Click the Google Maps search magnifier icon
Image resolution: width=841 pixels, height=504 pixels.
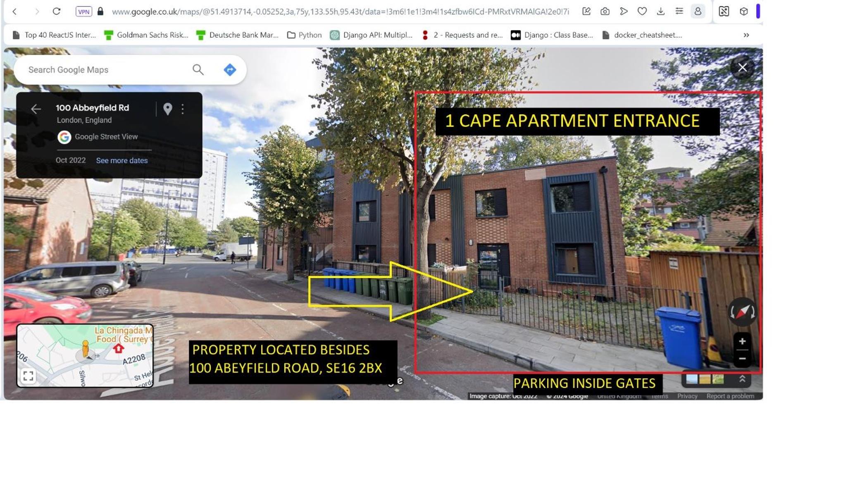(x=198, y=70)
